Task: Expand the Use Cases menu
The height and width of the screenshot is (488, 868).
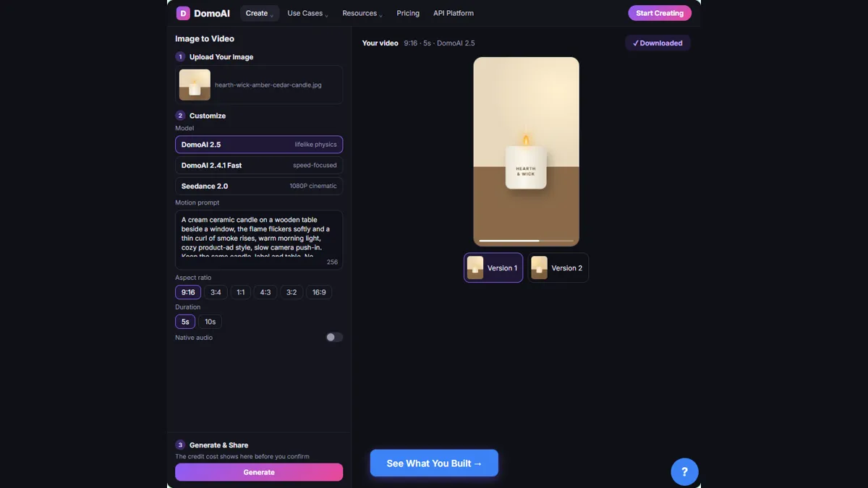Action: click(308, 13)
